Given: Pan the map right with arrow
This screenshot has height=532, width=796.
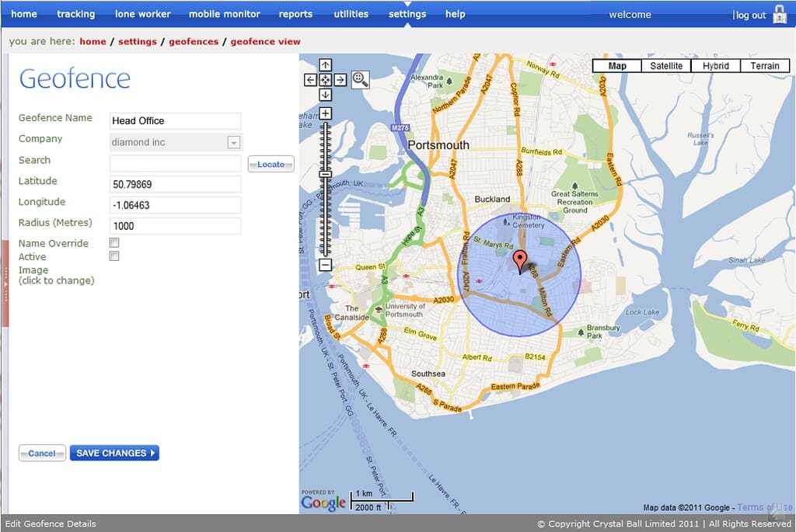Looking at the screenshot, I should [x=340, y=80].
